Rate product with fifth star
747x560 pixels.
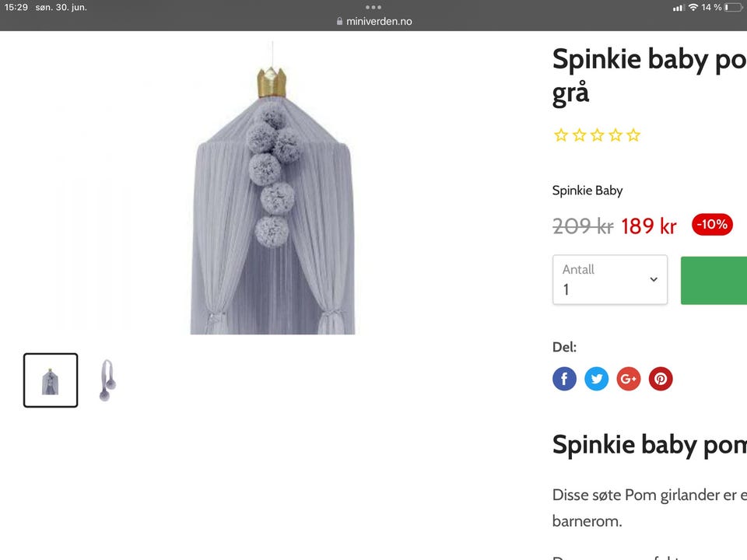pos(633,135)
